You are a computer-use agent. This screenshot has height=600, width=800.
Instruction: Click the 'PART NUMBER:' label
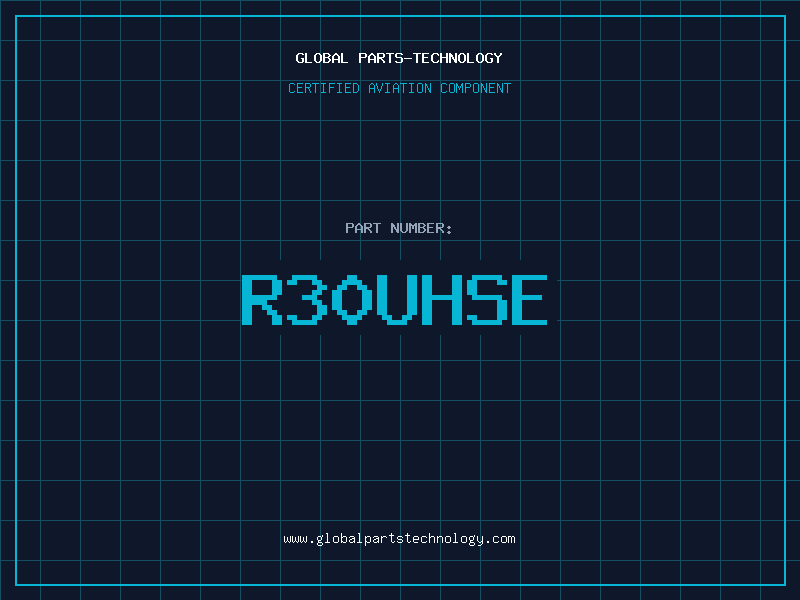click(x=399, y=228)
